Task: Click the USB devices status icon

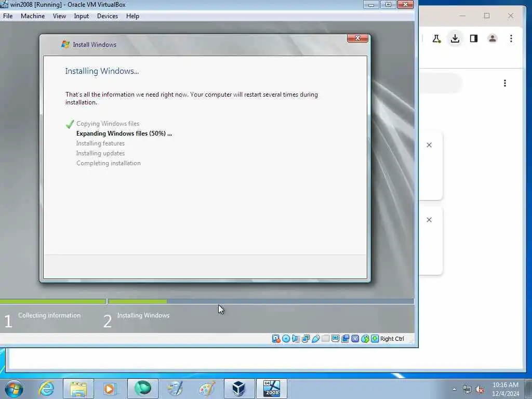Action: [315, 339]
